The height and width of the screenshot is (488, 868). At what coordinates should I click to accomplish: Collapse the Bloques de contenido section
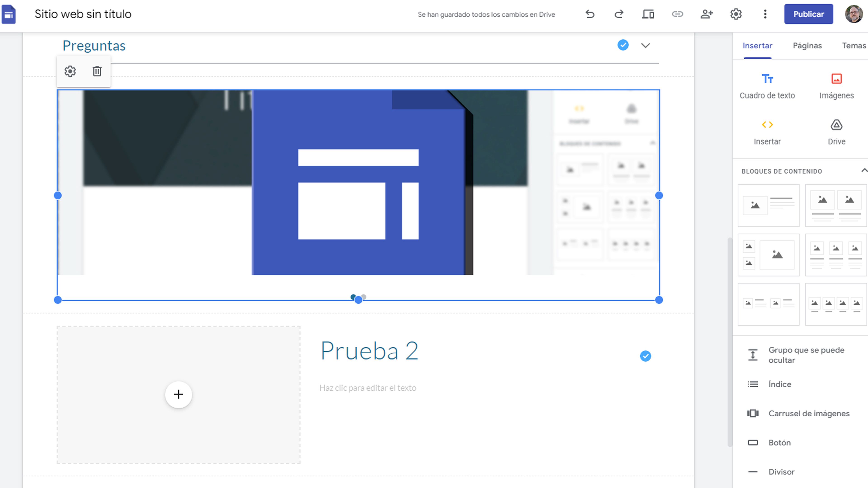point(864,170)
